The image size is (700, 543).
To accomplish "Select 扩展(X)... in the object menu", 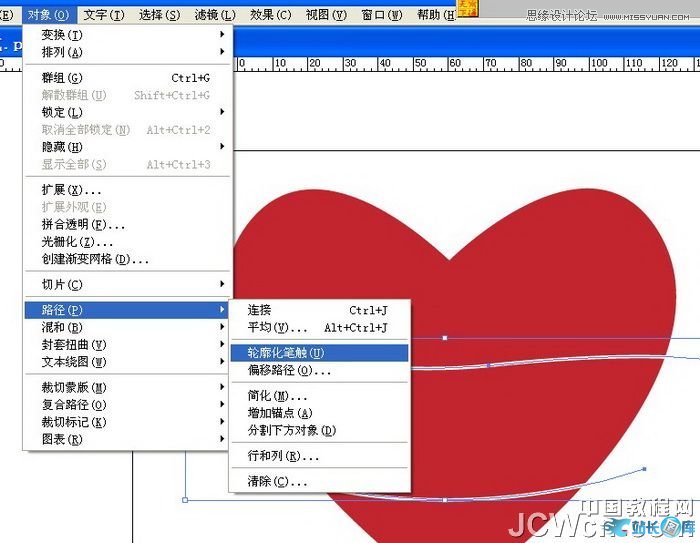I will click(71, 190).
